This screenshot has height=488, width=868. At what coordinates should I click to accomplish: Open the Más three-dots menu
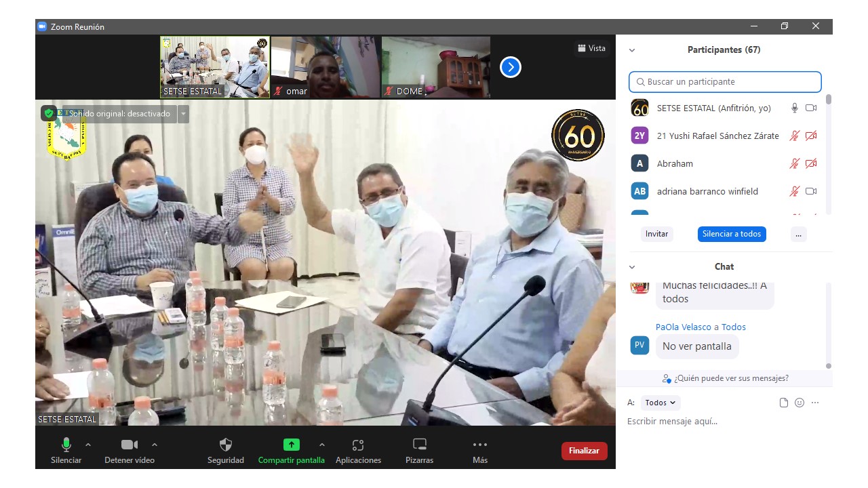pyautogui.click(x=480, y=445)
